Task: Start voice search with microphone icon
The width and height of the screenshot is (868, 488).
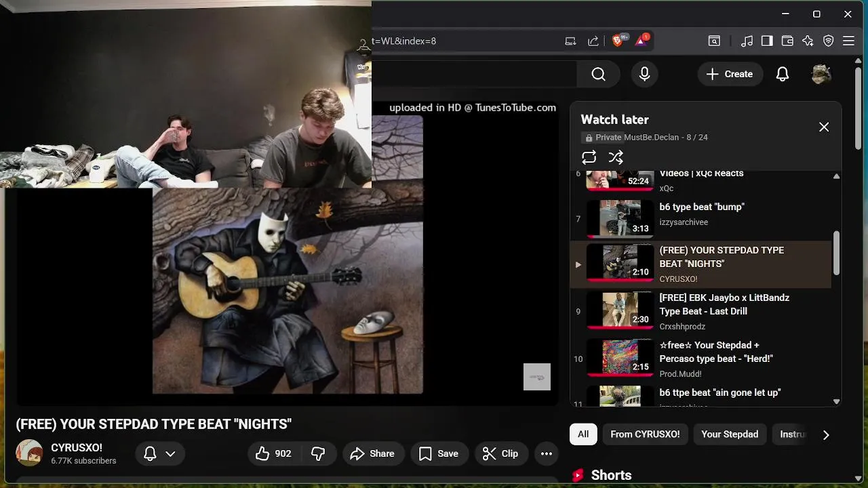Action: 644,74
